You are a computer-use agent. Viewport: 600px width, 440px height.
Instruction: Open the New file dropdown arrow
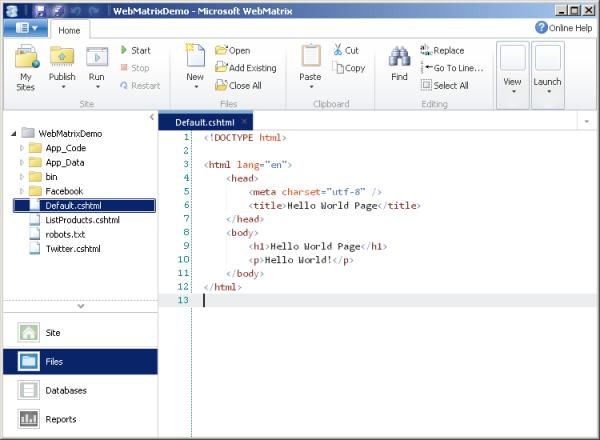tap(196, 87)
